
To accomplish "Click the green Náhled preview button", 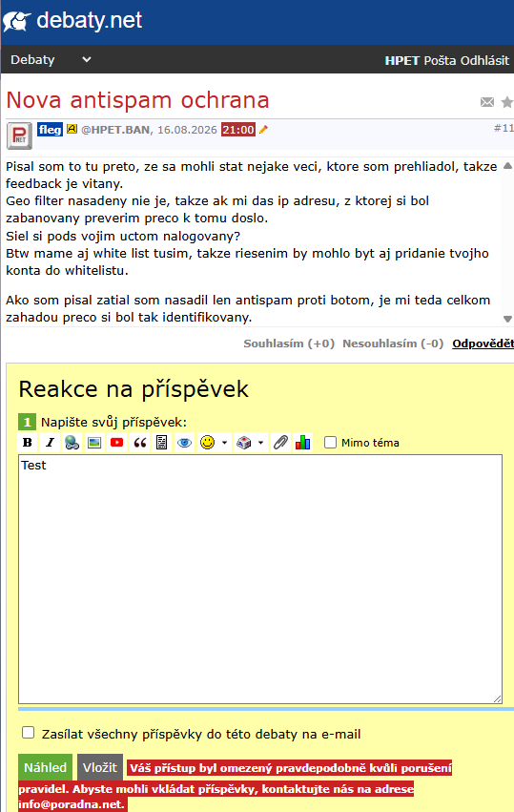I will tap(45, 767).
